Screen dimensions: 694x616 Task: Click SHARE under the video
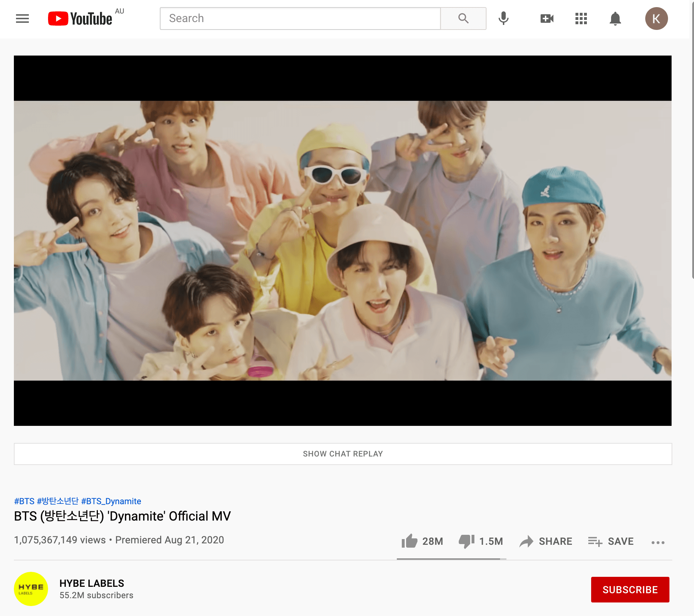546,542
